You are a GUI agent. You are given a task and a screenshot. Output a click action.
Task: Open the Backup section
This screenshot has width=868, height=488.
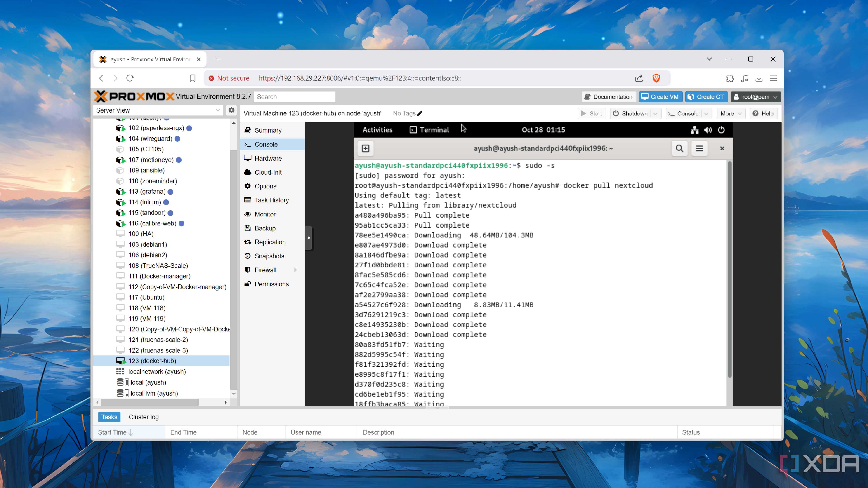pos(273,228)
